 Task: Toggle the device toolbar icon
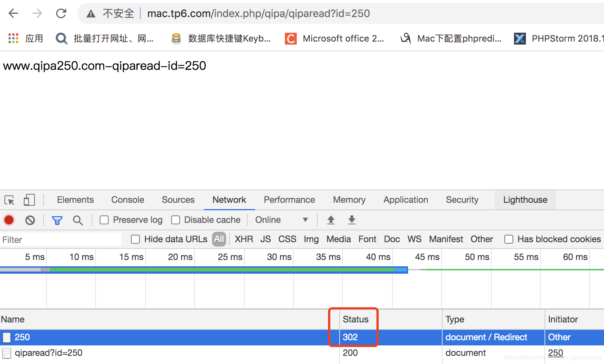(x=29, y=200)
